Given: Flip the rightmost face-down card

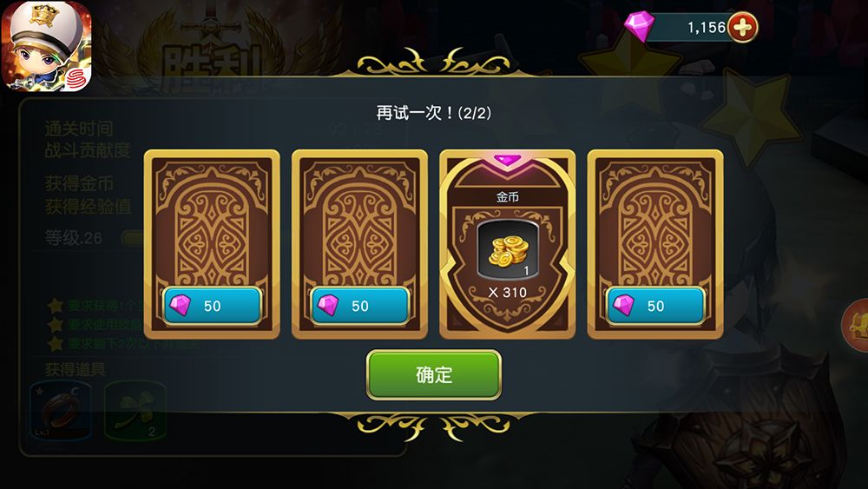Looking at the screenshot, I should (x=655, y=244).
